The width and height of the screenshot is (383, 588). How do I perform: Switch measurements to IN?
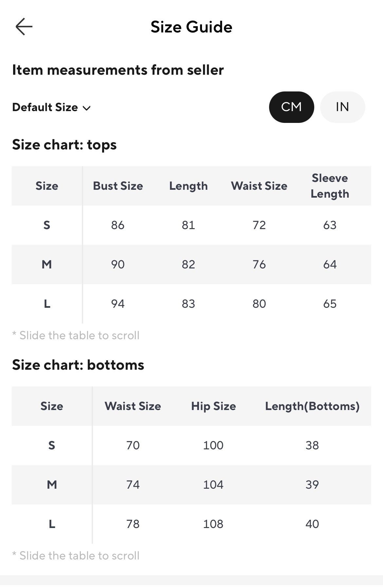tap(342, 107)
